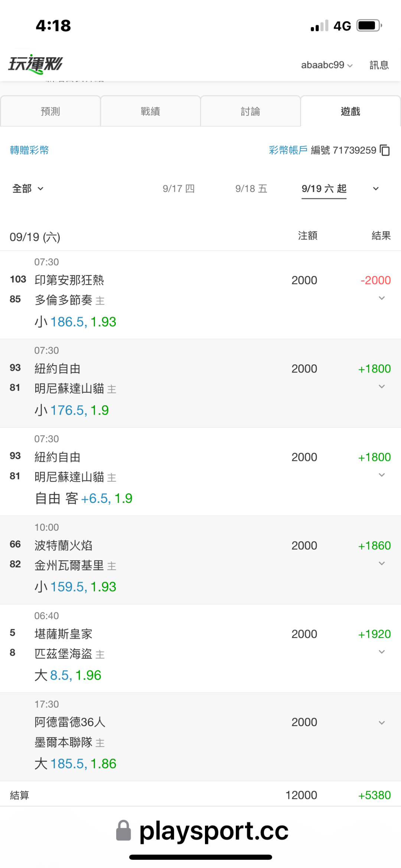The width and height of the screenshot is (401, 868).
Task: Expand the 波特蘭火焰 bet details
Action: point(382,563)
